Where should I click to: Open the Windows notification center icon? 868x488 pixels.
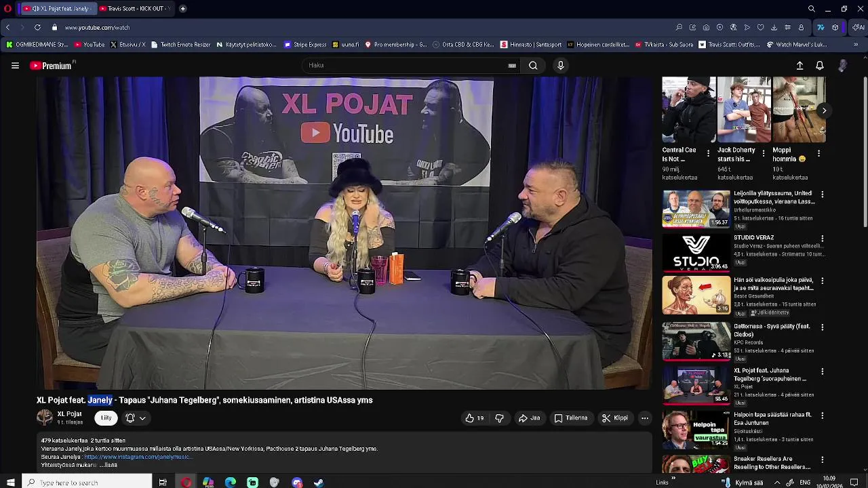point(854,483)
